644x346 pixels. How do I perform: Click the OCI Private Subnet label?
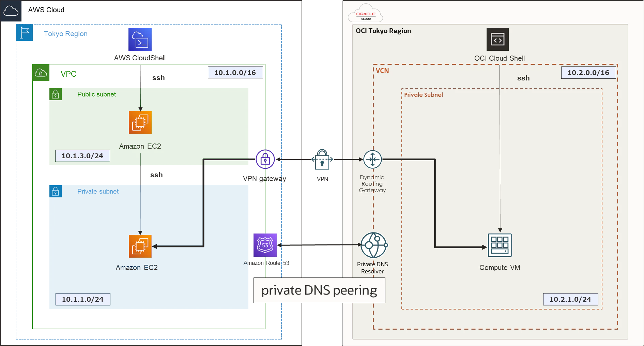[424, 95]
